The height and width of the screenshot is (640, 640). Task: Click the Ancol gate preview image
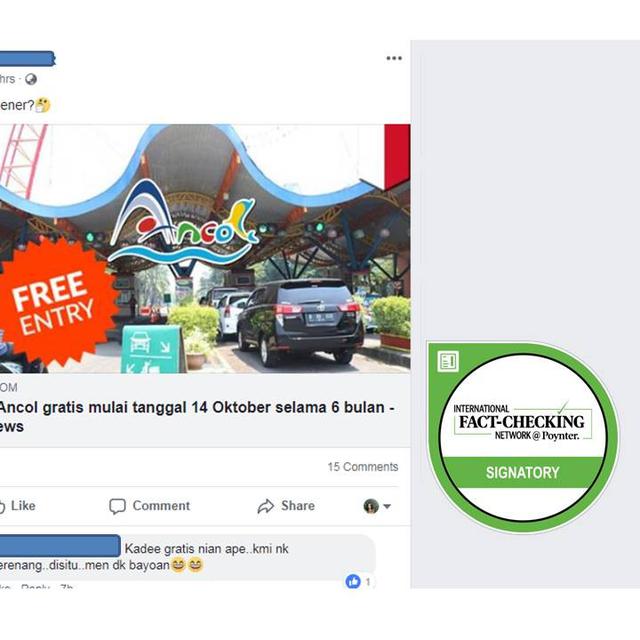(x=205, y=249)
